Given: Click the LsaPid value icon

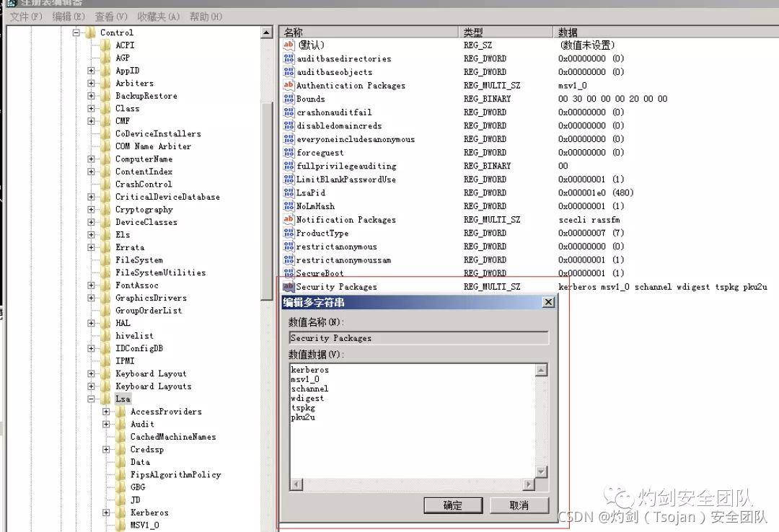Looking at the screenshot, I should point(289,192).
